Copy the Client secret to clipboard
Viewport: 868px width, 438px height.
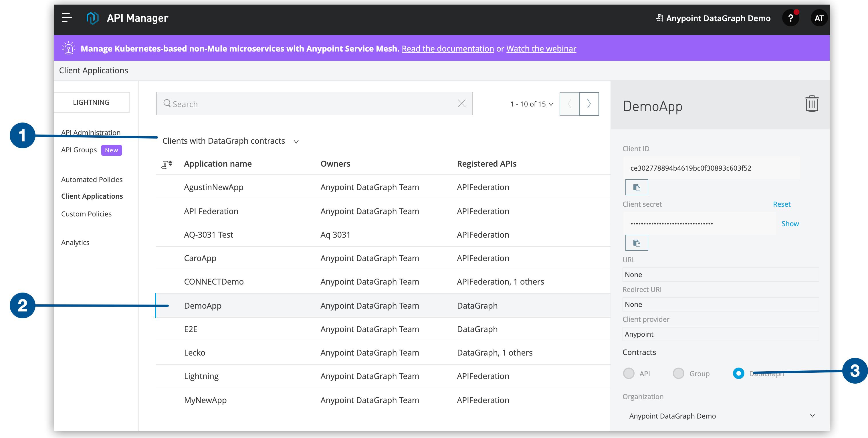click(x=636, y=242)
